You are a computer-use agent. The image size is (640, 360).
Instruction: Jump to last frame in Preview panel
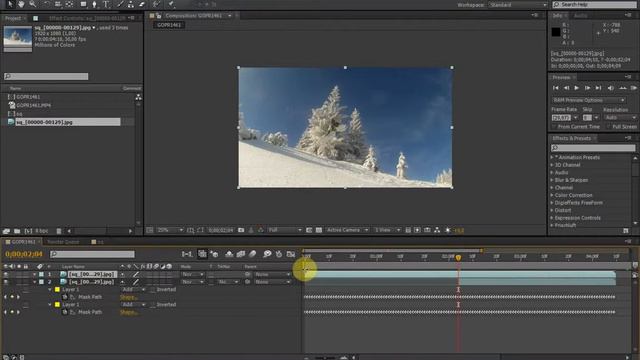coord(598,88)
